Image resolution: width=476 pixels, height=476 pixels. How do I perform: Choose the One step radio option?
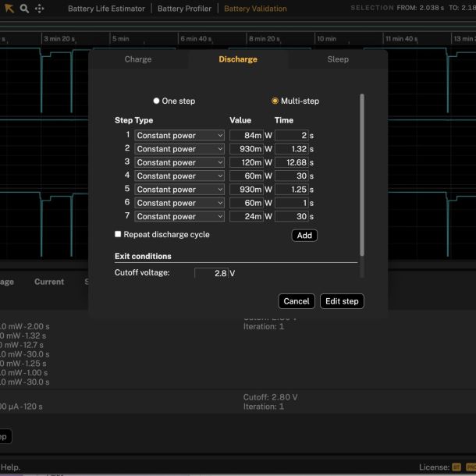click(156, 101)
